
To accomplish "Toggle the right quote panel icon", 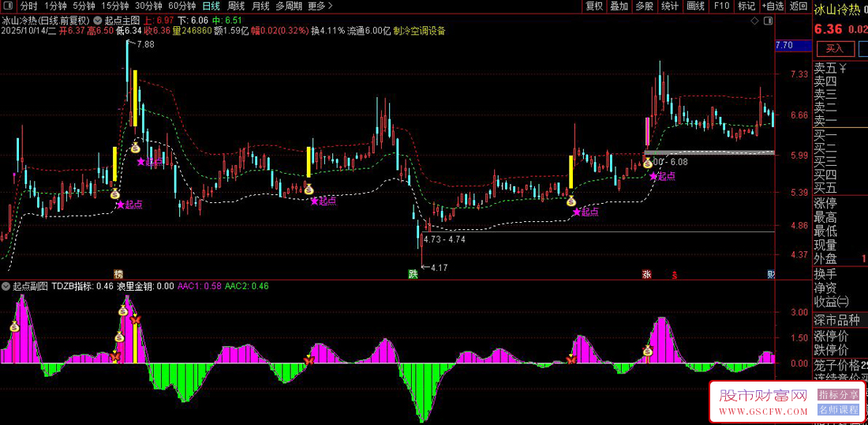I will [x=768, y=21].
